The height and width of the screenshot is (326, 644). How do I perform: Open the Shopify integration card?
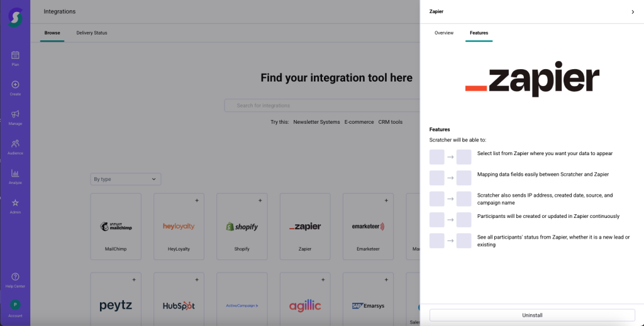[x=242, y=226]
